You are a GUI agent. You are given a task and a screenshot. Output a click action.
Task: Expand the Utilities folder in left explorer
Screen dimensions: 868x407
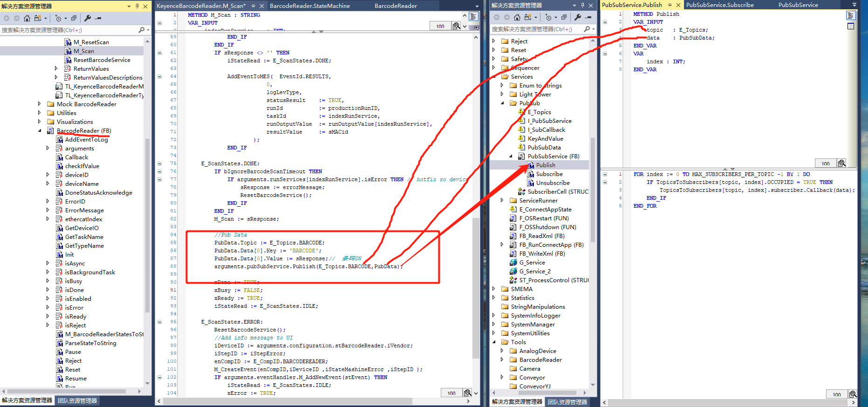39,113
